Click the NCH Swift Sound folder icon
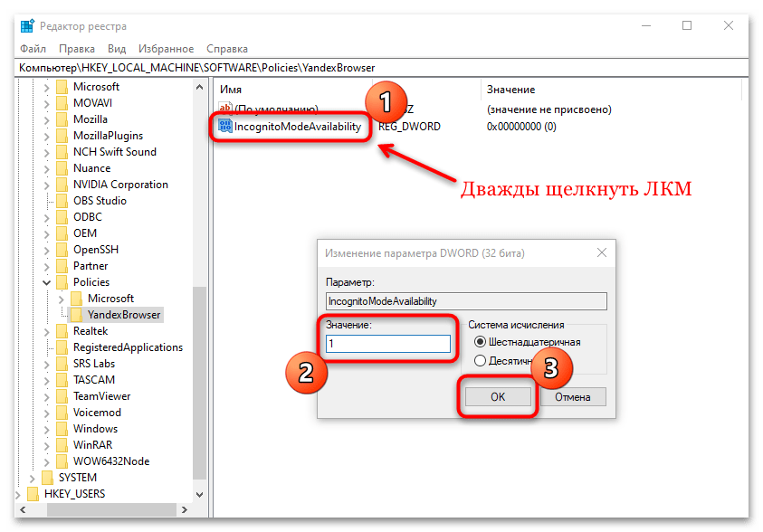763x532 pixels. (62, 152)
